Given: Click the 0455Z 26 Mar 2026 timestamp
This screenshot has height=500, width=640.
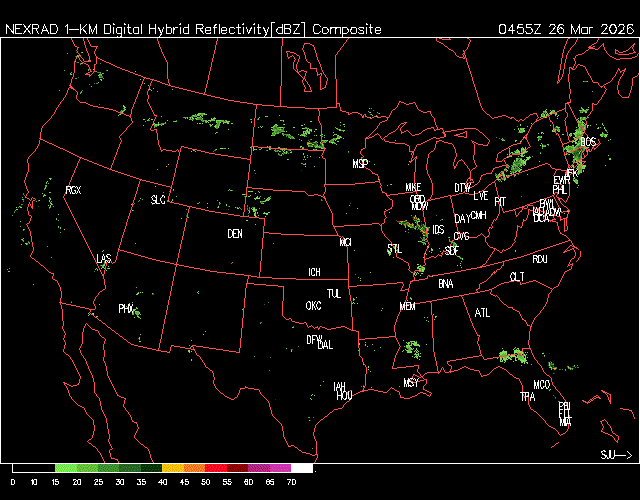Looking at the screenshot, I should point(564,30).
